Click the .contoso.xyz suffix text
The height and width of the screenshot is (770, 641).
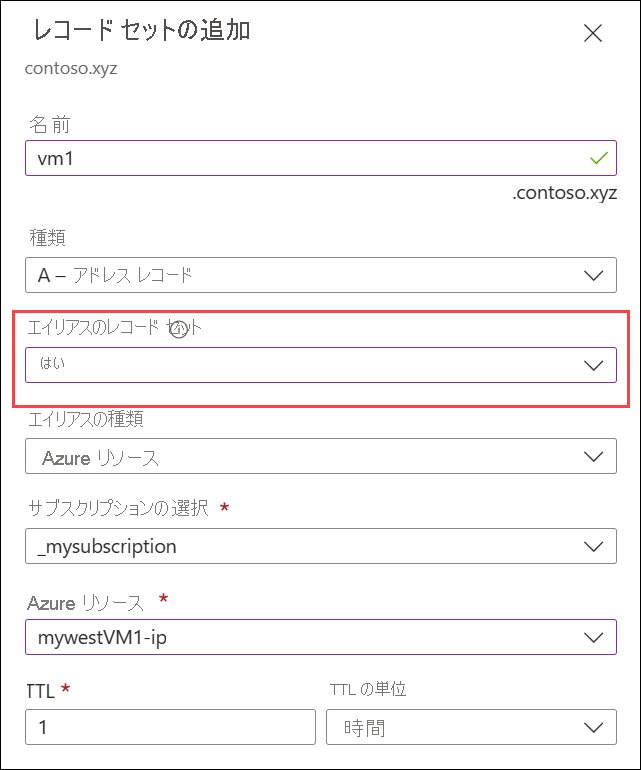point(564,193)
